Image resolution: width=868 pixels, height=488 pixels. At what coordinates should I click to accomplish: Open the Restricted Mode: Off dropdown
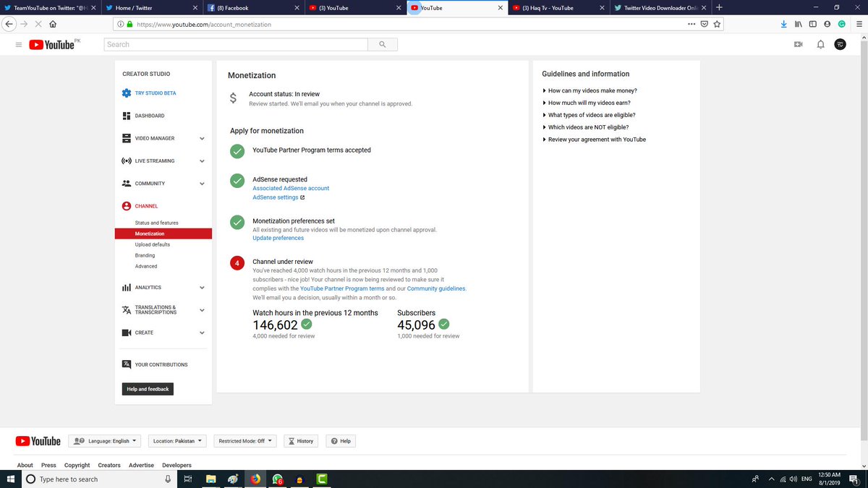pos(246,441)
